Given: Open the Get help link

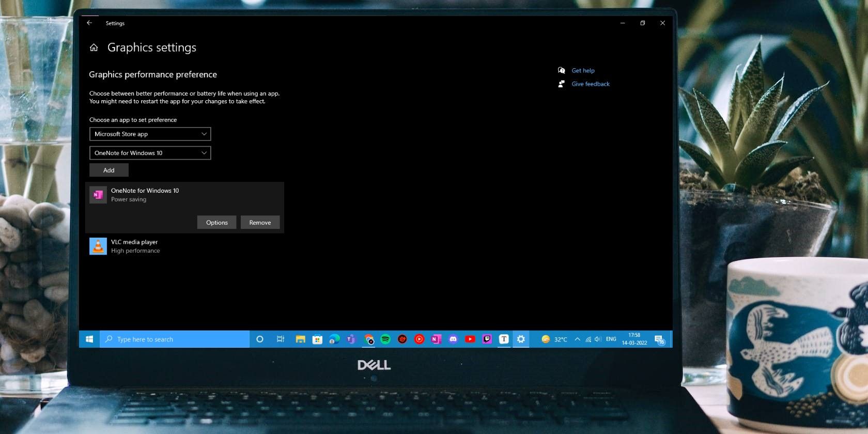Looking at the screenshot, I should click(x=583, y=70).
